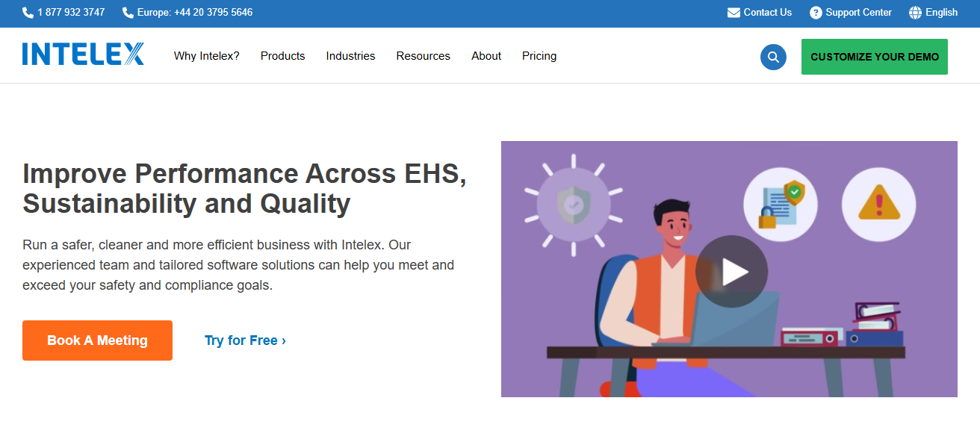980x448 pixels.
Task: Click the locked document shield icon in video
Action: pyautogui.click(x=780, y=204)
